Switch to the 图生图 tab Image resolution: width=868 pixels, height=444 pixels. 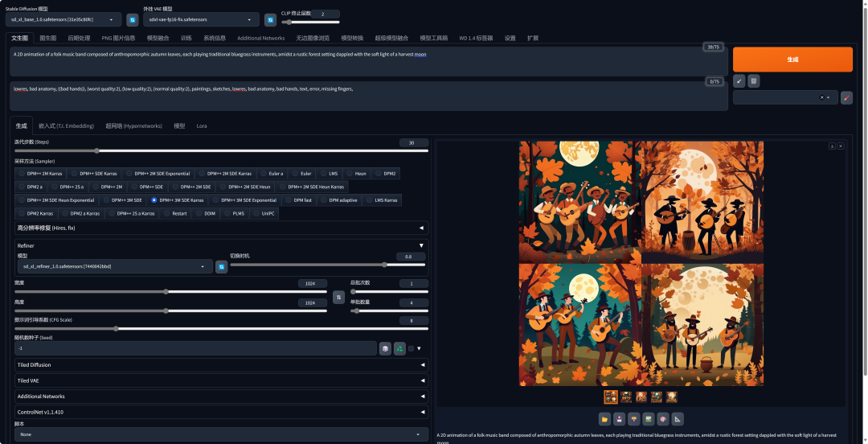click(x=48, y=38)
